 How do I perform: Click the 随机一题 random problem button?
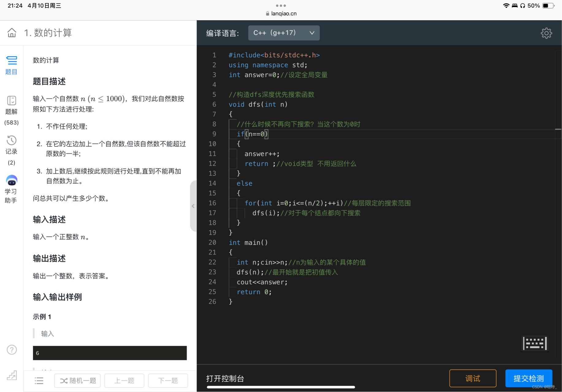pos(77,381)
